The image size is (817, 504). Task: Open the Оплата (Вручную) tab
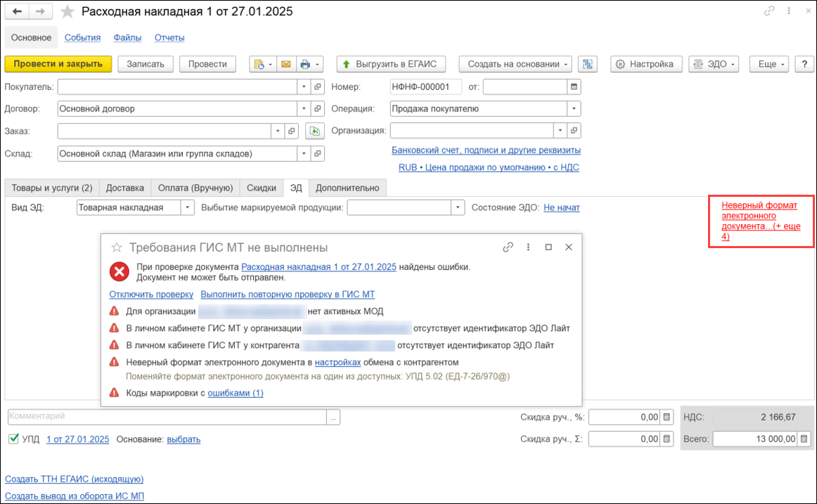[x=195, y=188]
